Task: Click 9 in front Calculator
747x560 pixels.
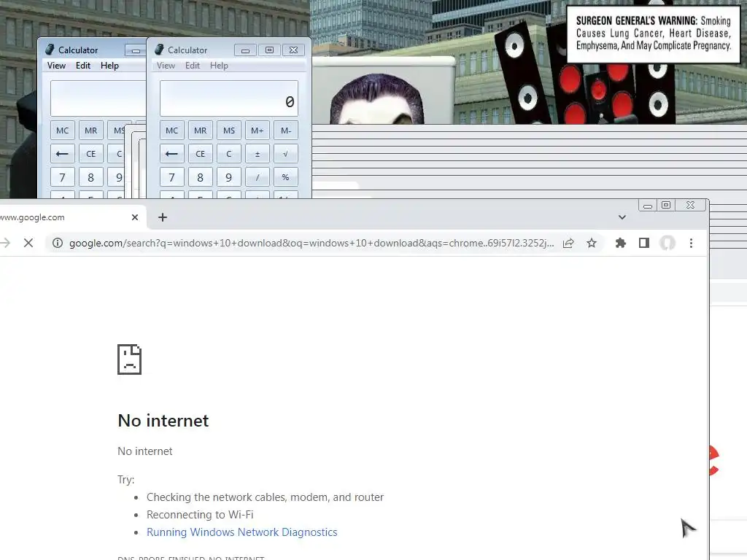Action: pyautogui.click(x=229, y=177)
